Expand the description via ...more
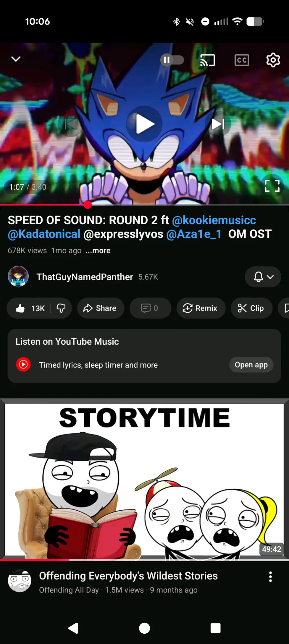 click(x=98, y=251)
